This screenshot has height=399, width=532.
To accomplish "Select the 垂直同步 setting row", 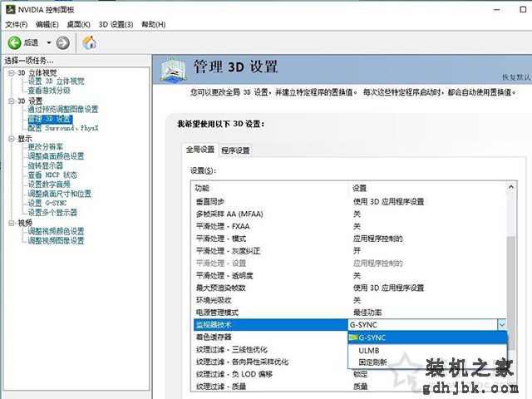I will coord(350,201).
